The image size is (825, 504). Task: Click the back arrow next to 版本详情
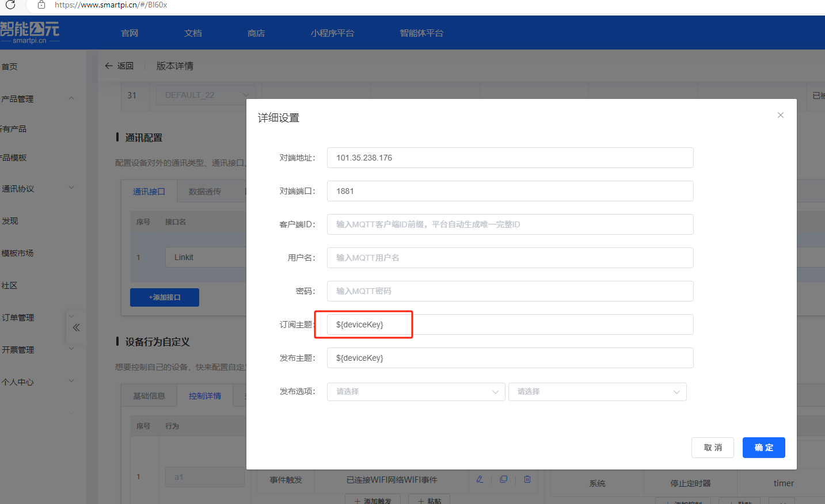[108, 66]
